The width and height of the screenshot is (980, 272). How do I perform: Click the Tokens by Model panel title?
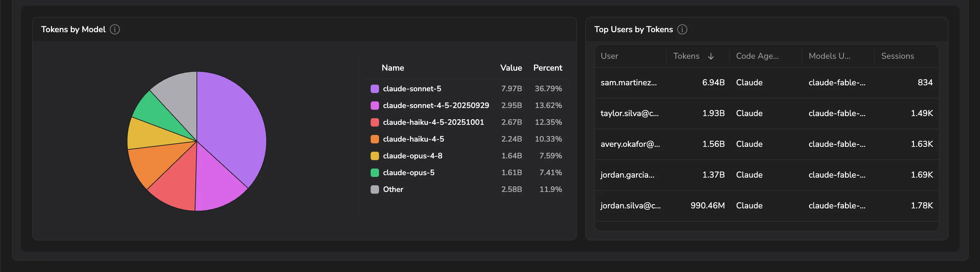point(73,29)
